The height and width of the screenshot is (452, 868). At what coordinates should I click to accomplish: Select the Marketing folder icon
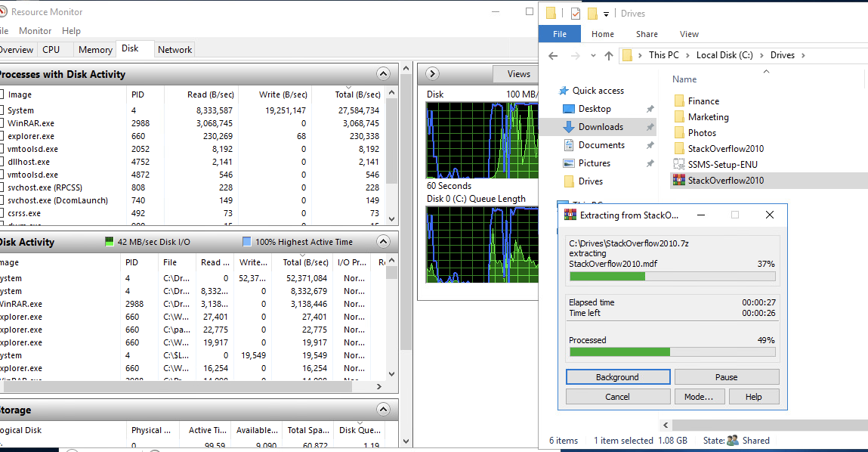tap(679, 117)
